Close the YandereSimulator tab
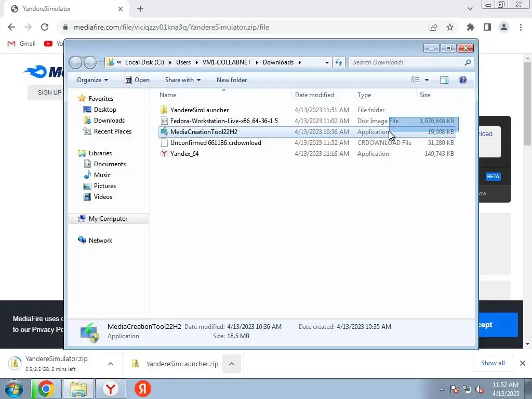This screenshot has width=532, height=399. (x=121, y=9)
